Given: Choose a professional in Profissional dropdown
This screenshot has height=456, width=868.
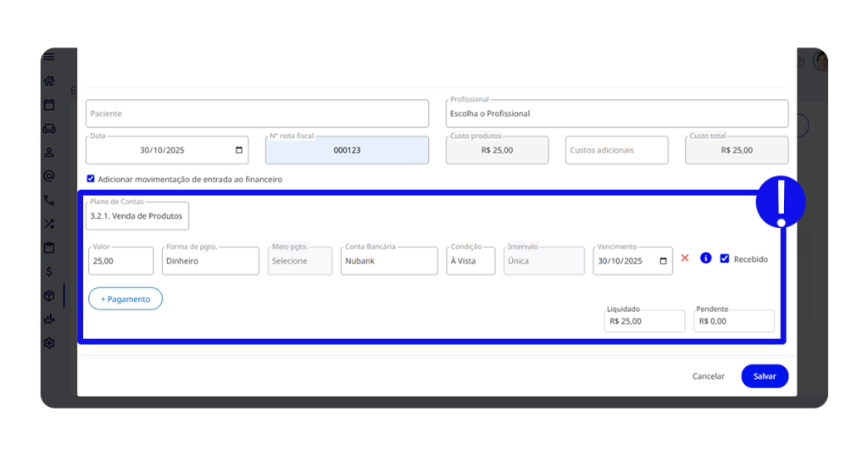Looking at the screenshot, I should (x=616, y=114).
